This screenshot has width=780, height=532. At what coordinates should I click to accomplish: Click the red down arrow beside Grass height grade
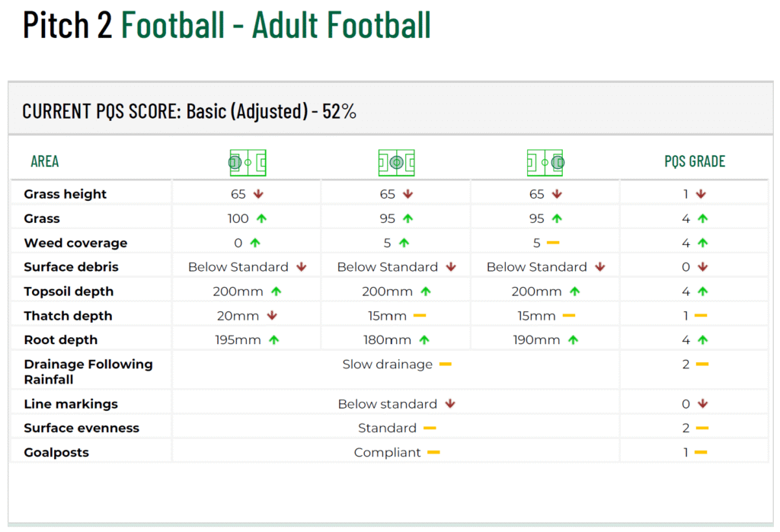point(701,194)
